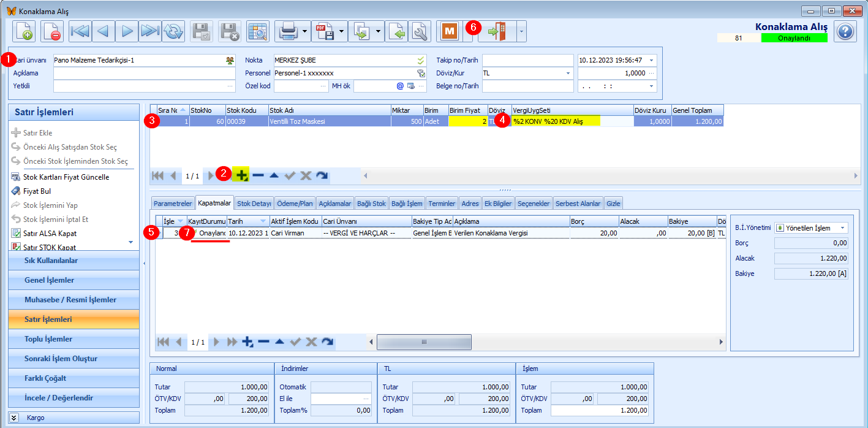Export to PDF with the PDF save icon

pyautogui.click(x=324, y=31)
